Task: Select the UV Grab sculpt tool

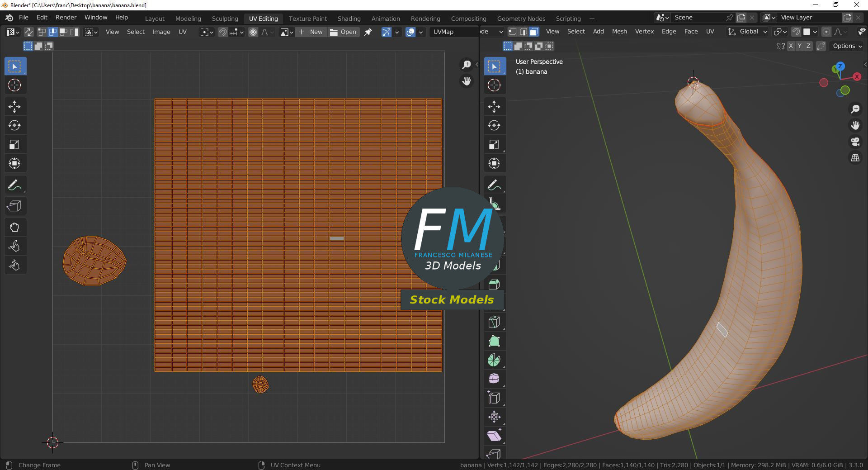Action: click(14, 228)
